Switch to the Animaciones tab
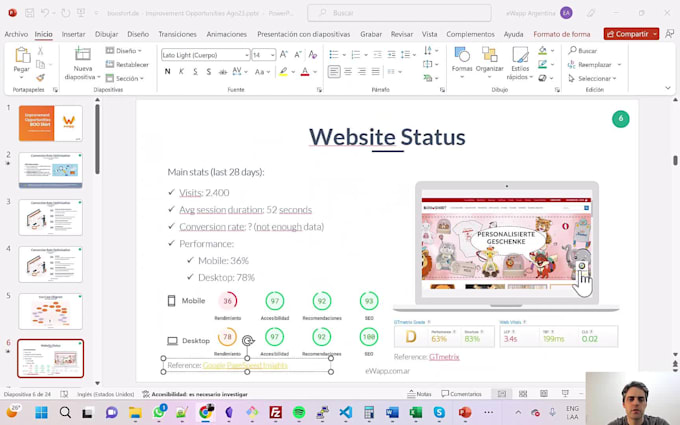The width and height of the screenshot is (680, 425). click(x=226, y=34)
